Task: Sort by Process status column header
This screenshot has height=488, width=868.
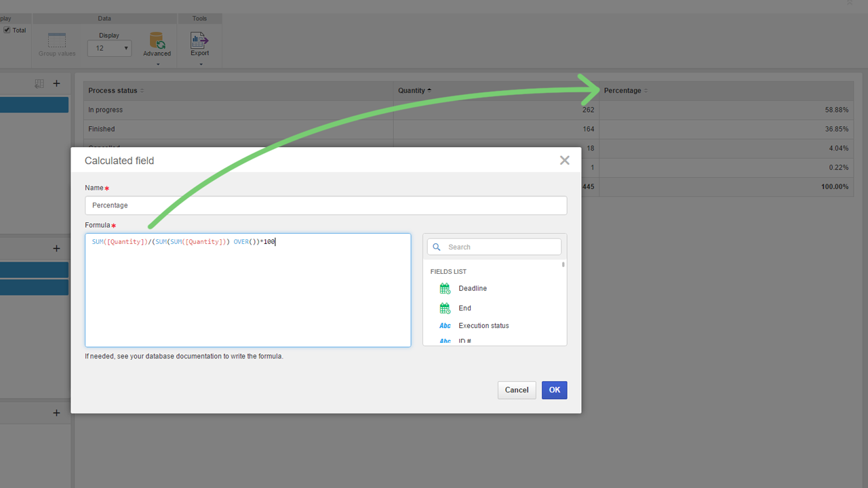Action: [x=113, y=91]
